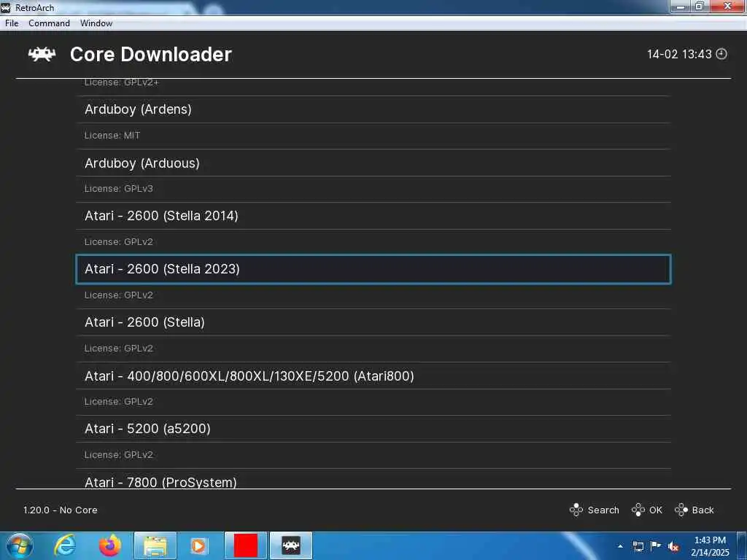Click the red square taskbar button

(x=246, y=545)
